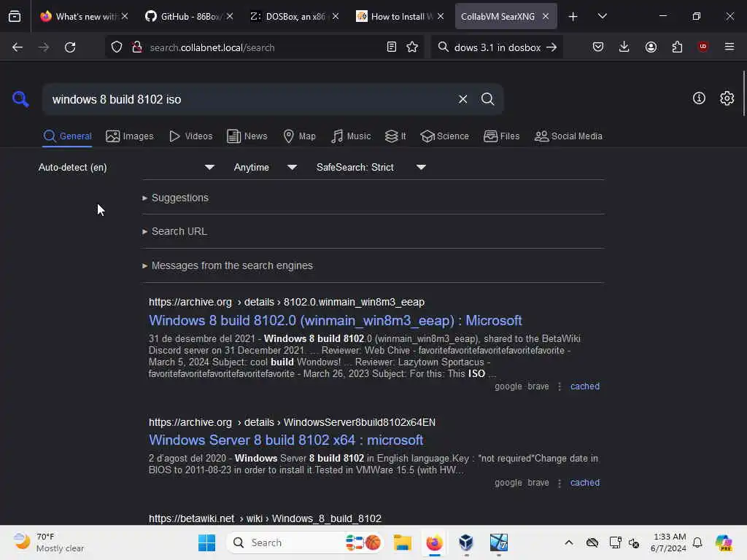Open Firefox account icon
Viewport: 747px width, 560px height.
[651, 47]
